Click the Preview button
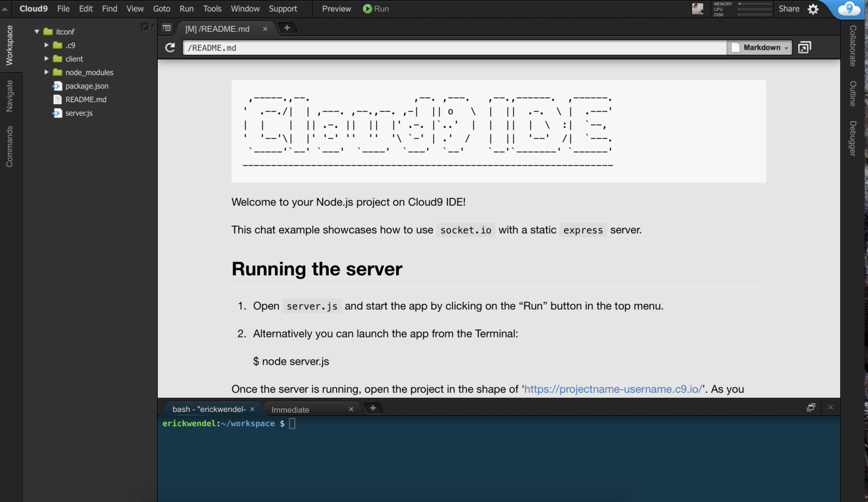This screenshot has width=868, height=502. tap(337, 9)
